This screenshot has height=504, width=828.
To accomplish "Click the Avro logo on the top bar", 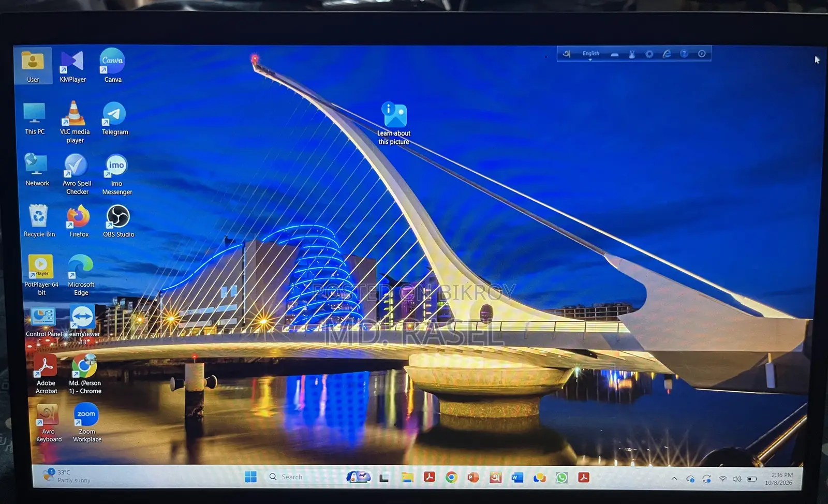I will 567,54.
